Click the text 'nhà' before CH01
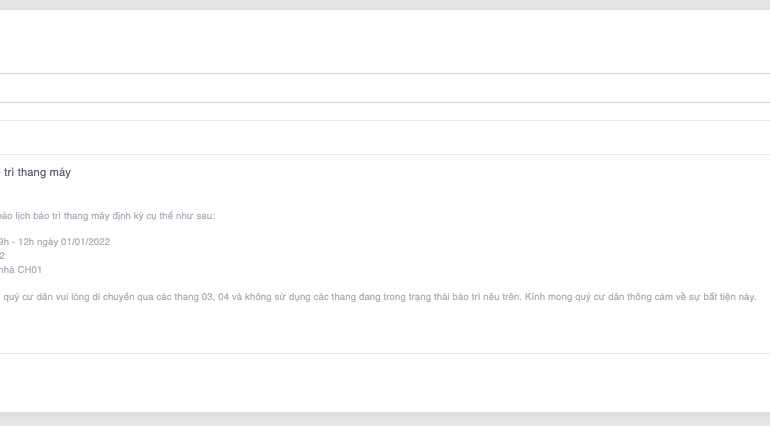The height and width of the screenshot is (426, 770). [8, 270]
